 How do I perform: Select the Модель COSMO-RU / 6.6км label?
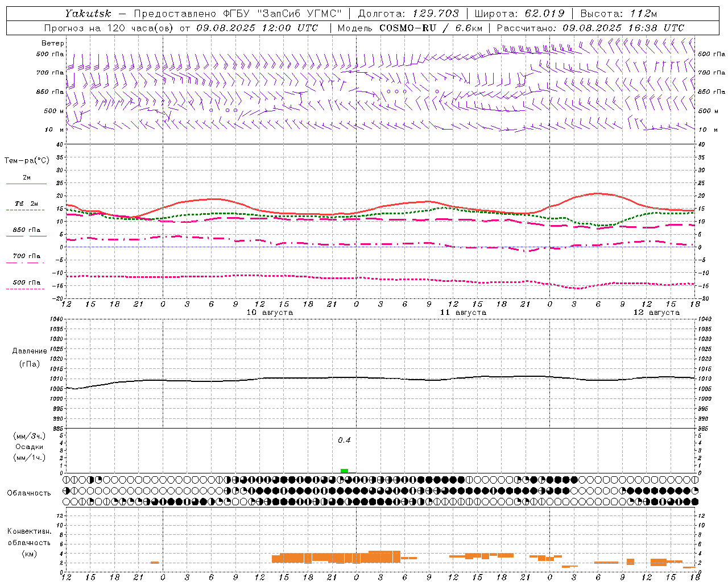410,28
